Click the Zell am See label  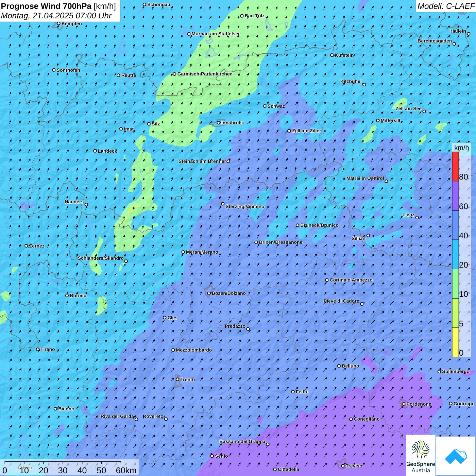point(408,108)
